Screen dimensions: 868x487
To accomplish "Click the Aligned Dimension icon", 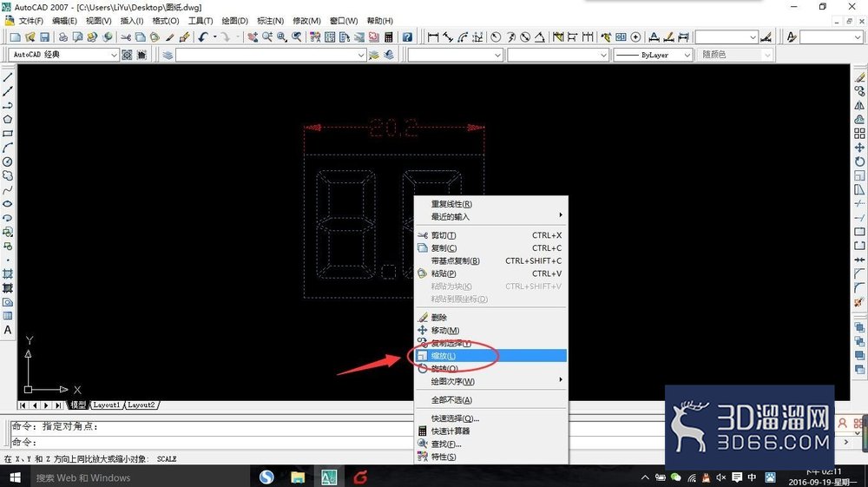I will [448, 37].
